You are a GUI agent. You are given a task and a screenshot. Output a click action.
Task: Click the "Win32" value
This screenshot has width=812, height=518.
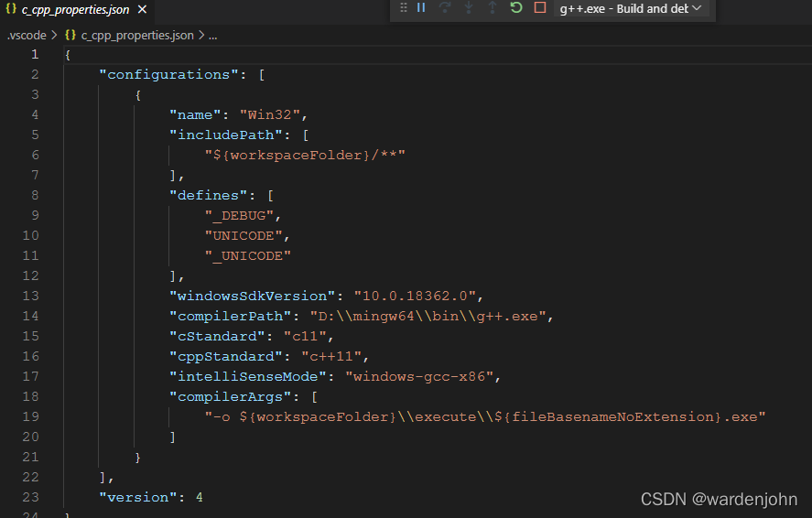269,115
